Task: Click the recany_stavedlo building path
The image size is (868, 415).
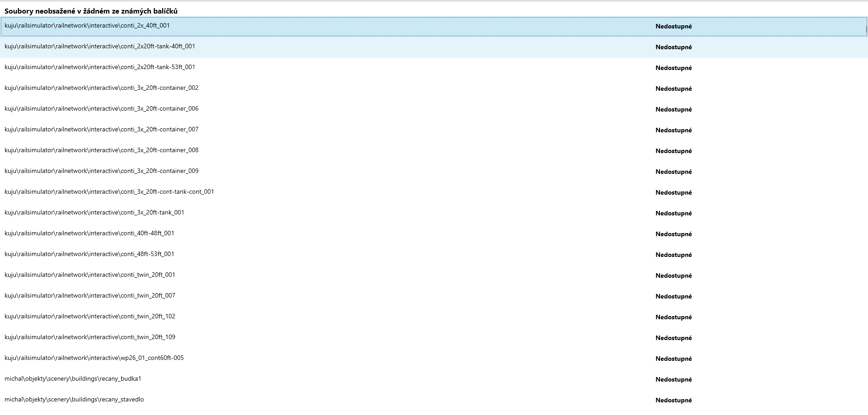Action: (x=74, y=400)
